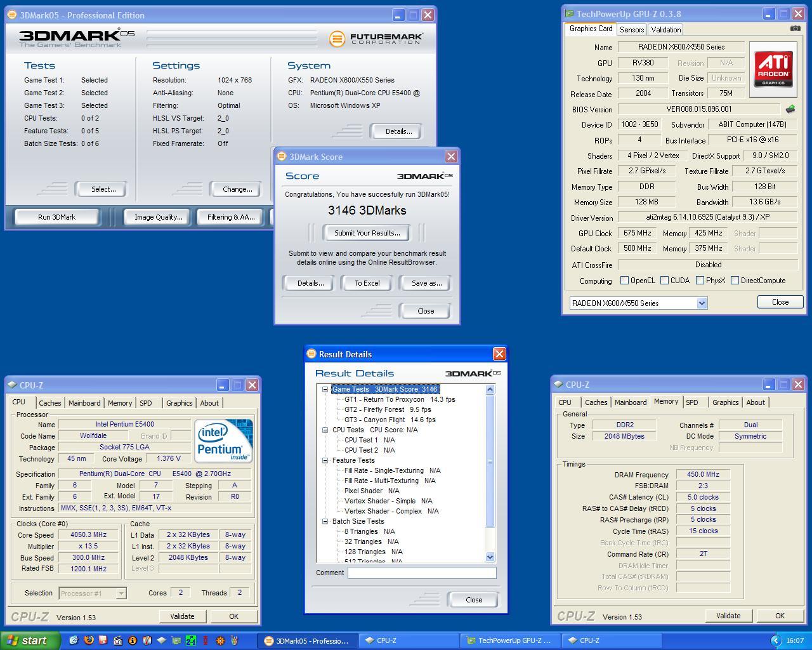Switch to the Sensors tab in GPU-Z
Screen dimensions: 812x650
(632, 29)
